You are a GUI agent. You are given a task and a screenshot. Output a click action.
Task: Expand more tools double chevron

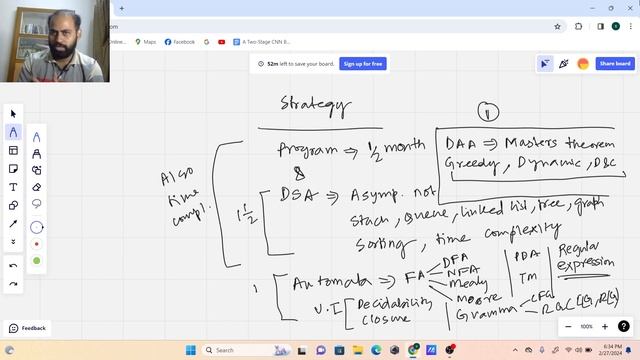pyautogui.click(x=13, y=242)
